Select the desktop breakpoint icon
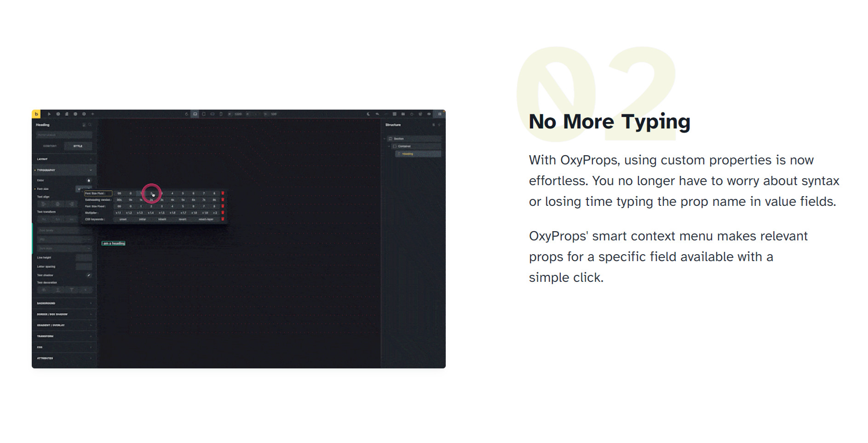Viewport: 868px width, 443px height. tap(195, 114)
